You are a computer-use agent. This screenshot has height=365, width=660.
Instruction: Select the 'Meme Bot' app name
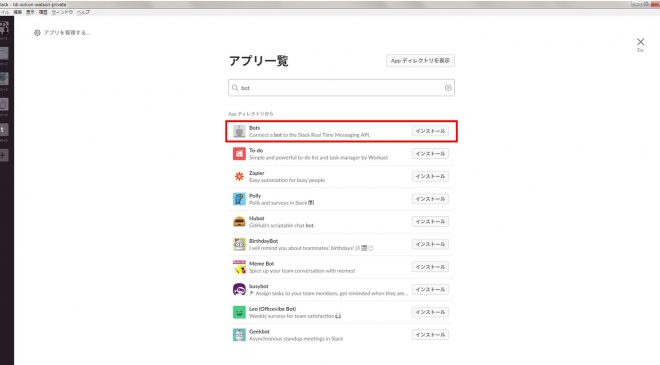click(x=261, y=264)
